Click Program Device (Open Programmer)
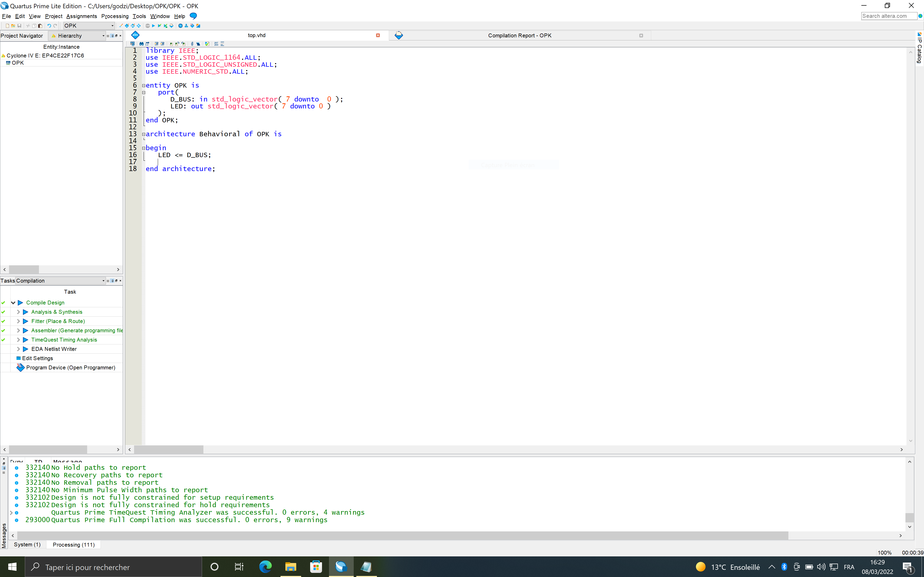Screen dimensions: 924x577 point(71,368)
